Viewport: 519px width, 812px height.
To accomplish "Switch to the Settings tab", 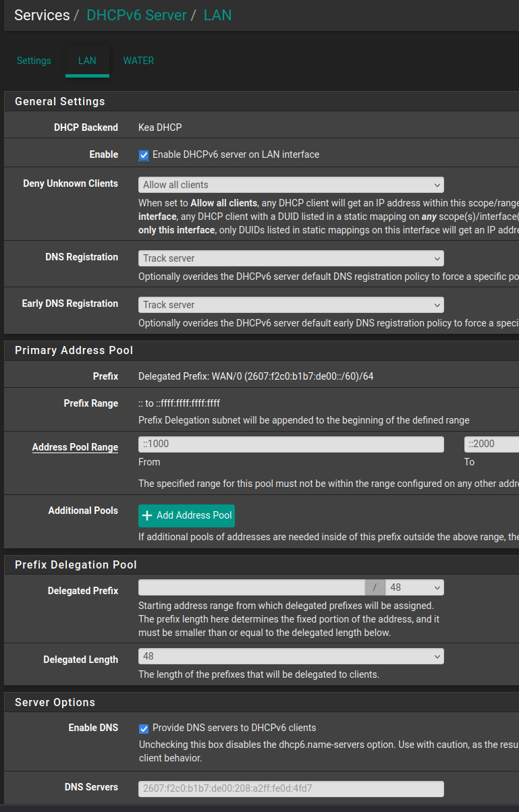I will (34, 61).
